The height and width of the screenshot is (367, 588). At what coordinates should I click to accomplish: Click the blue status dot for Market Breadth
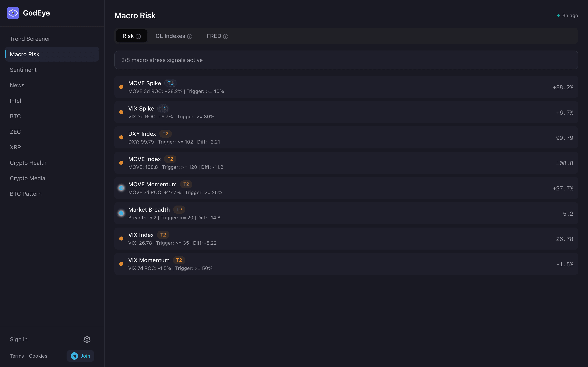121,213
